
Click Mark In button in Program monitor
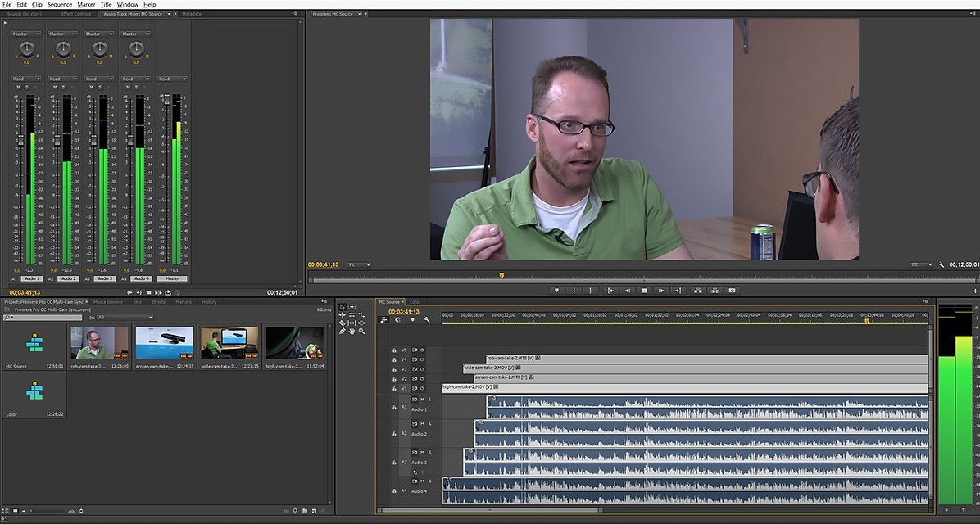pos(574,290)
